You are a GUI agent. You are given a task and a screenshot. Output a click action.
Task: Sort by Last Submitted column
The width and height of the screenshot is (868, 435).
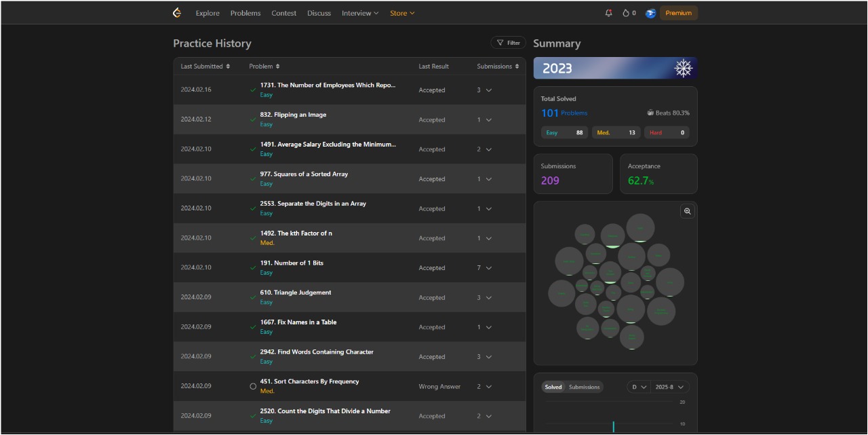(x=205, y=67)
